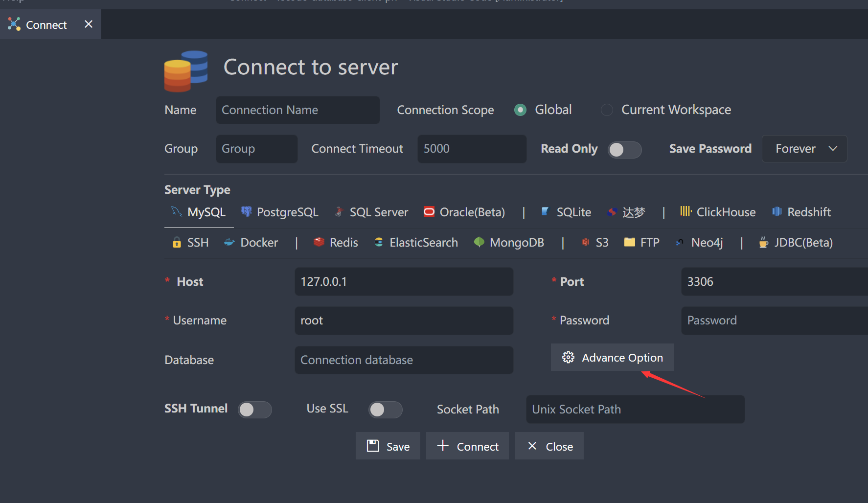Click inside the Host input field

(403, 281)
